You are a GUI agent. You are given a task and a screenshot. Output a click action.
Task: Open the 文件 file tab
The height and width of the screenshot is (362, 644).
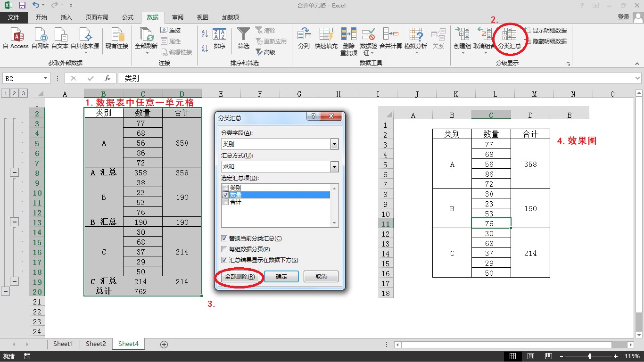(x=14, y=17)
